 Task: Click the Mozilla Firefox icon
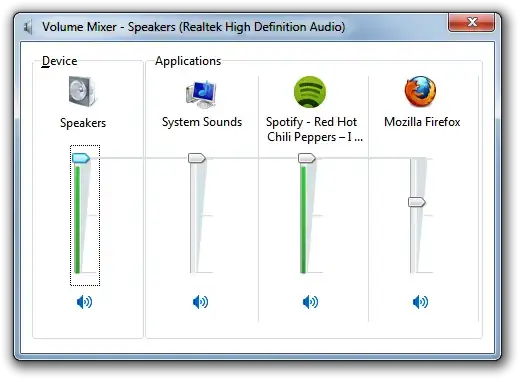coord(420,91)
